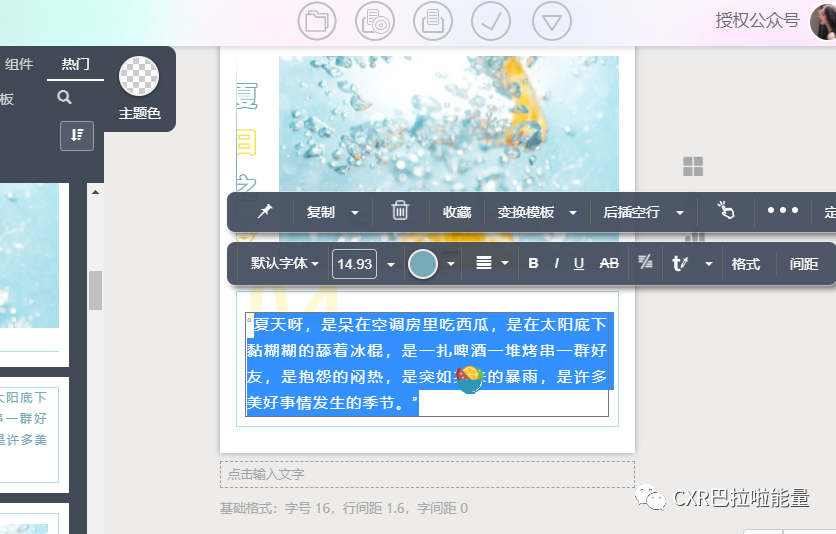Viewport: 836px width, 534px height.
Task: Click the text style t icon
Action: click(x=680, y=263)
